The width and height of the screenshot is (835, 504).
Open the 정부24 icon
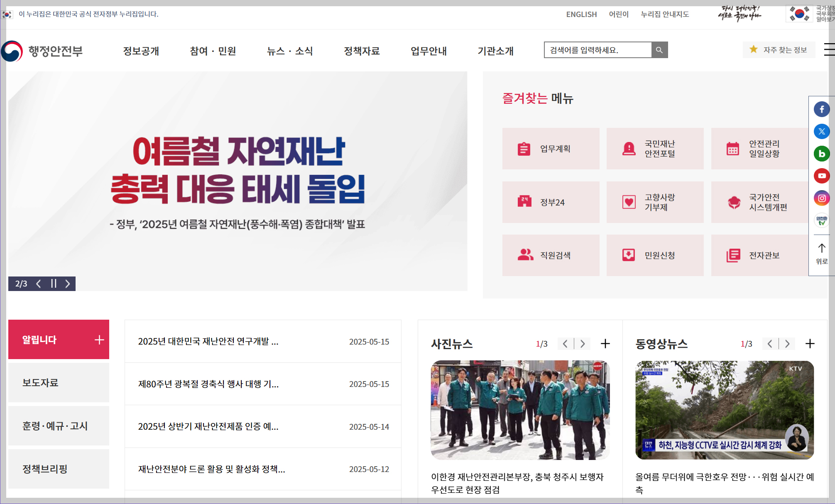pyautogui.click(x=524, y=202)
